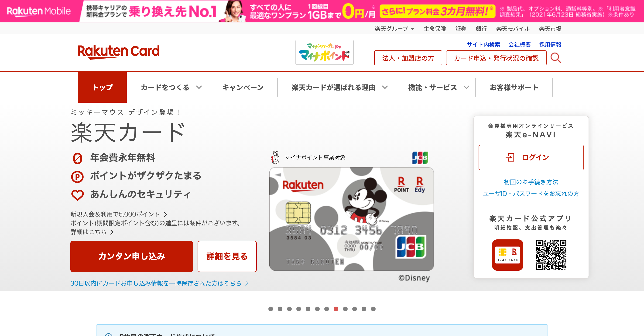Viewport: 644px width, 336px height.
Task: Expand the 機能・サービス navigation menu
Action: coord(432,87)
